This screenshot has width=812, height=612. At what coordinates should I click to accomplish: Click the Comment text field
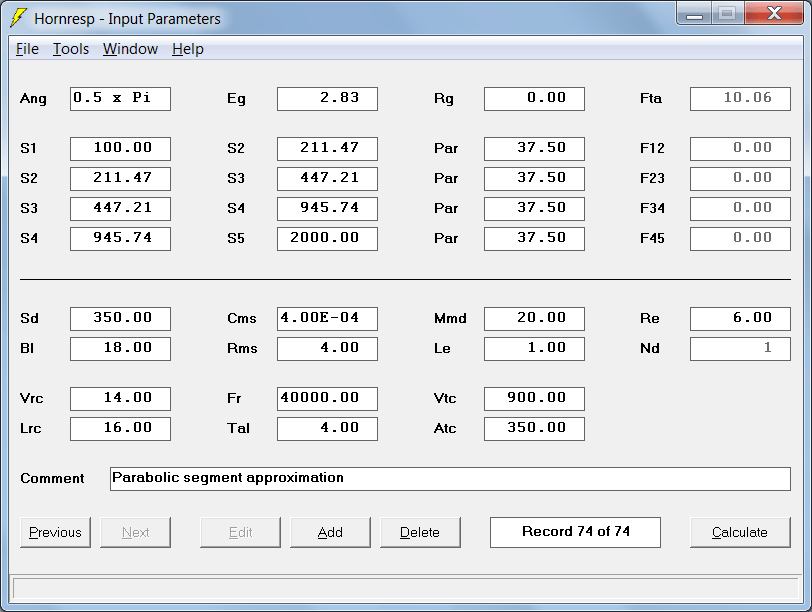pos(451,479)
